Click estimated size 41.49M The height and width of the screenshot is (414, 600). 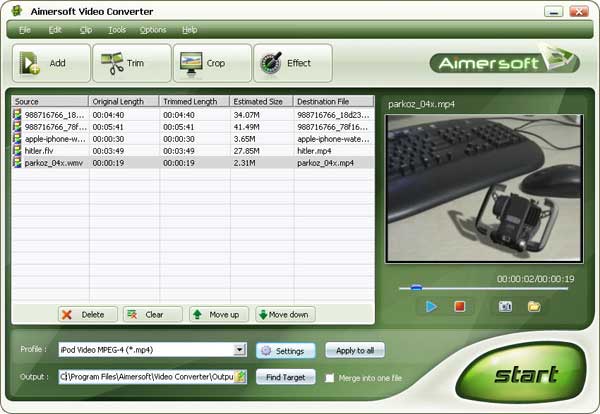click(246, 127)
